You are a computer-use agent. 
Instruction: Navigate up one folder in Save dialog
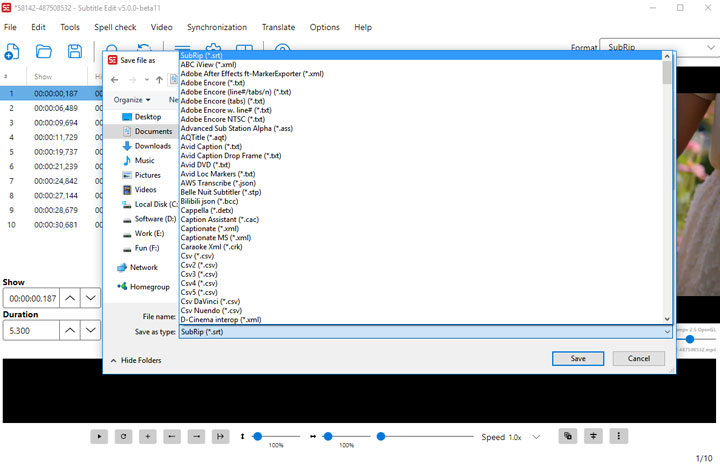coord(160,79)
